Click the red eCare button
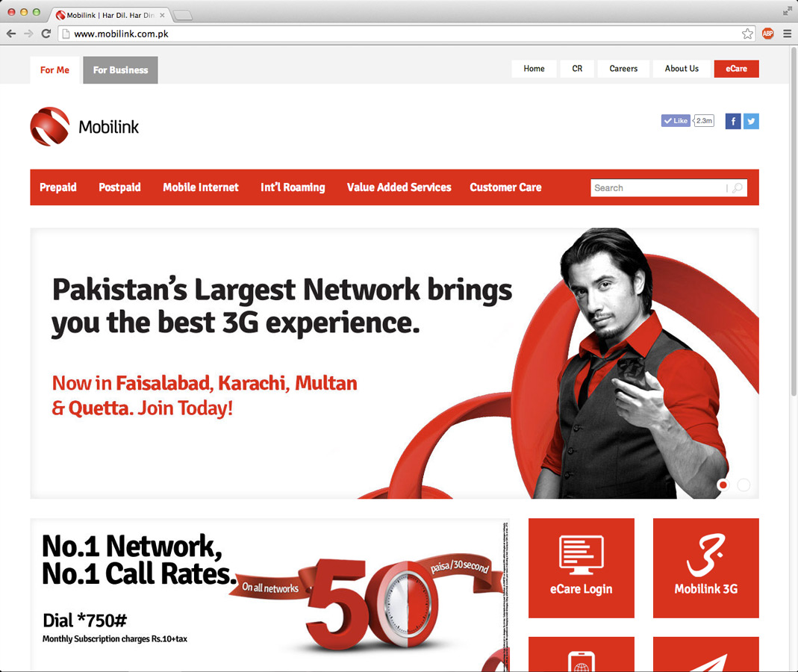798x672 pixels. (737, 69)
